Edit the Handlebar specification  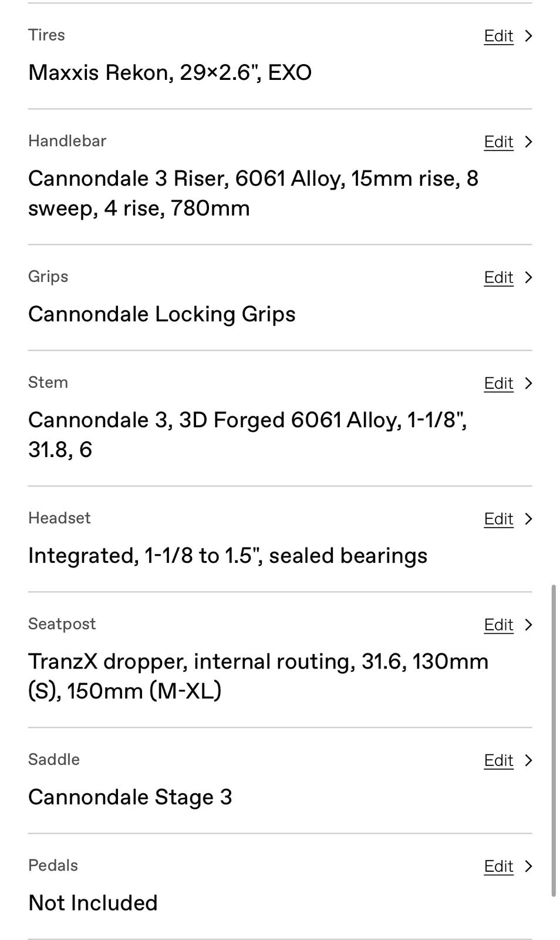(498, 142)
